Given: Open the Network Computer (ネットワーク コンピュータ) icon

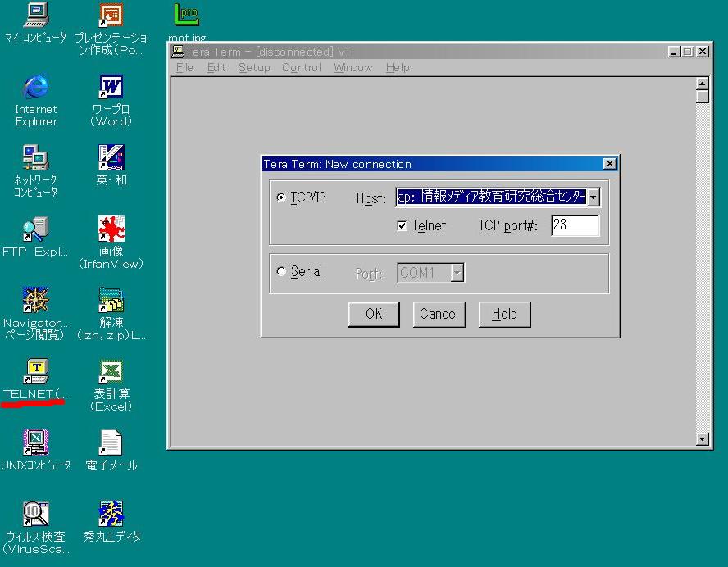Looking at the screenshot, I should point(36,158).
